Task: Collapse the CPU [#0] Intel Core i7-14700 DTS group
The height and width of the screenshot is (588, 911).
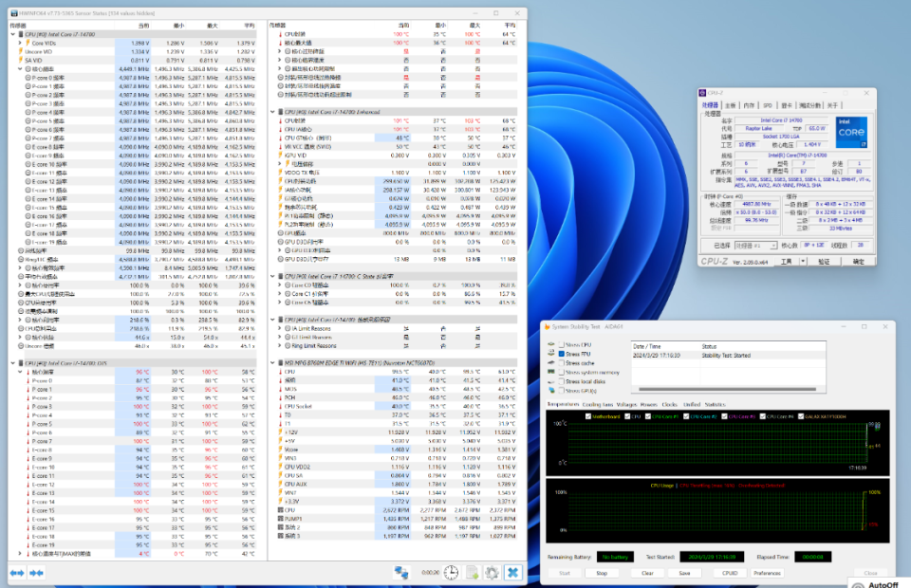Action: pyautogui.click(x=13, y=363)
